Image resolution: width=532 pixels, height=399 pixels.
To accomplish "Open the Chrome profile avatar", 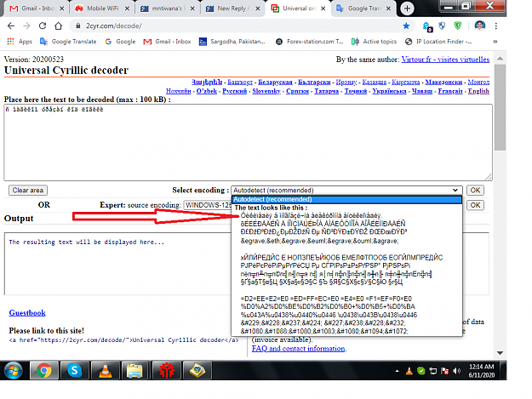I will coord(480,26).
